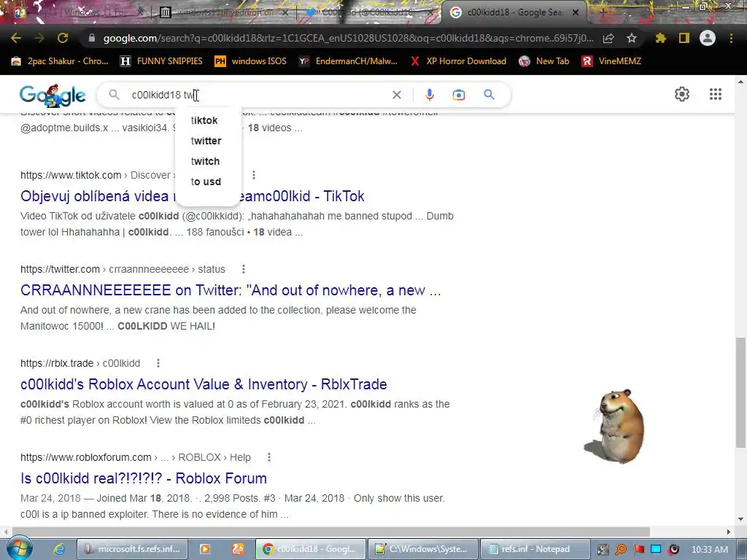Open the XP Horror Download bookmark
This screenshot has height=560, width=747.
pyautogui.click(x=458, y=61)
